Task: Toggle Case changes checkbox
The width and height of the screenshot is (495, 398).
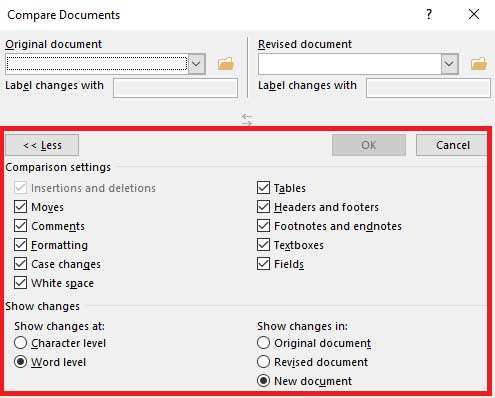Action: (20, 264)
